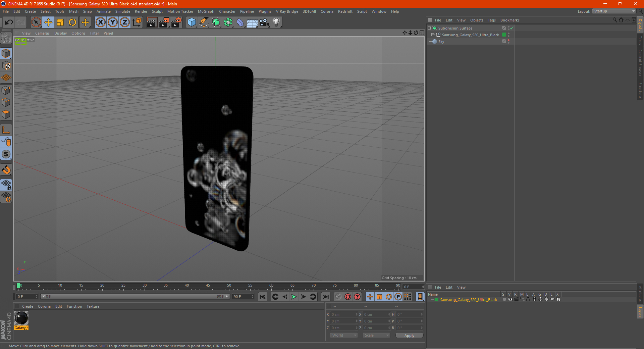
Task: Open the Layers side tab
Action: 640,312
